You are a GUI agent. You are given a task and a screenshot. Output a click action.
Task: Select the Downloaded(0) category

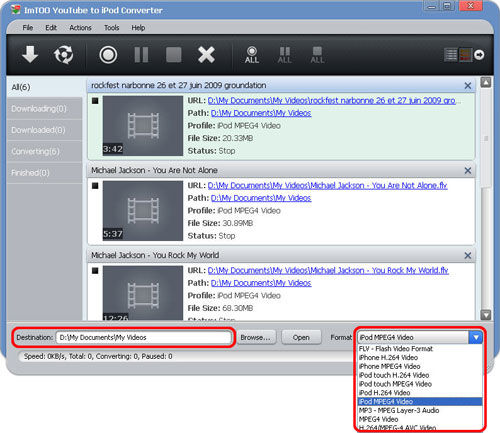pyautogui.click(x=44, y=130)
